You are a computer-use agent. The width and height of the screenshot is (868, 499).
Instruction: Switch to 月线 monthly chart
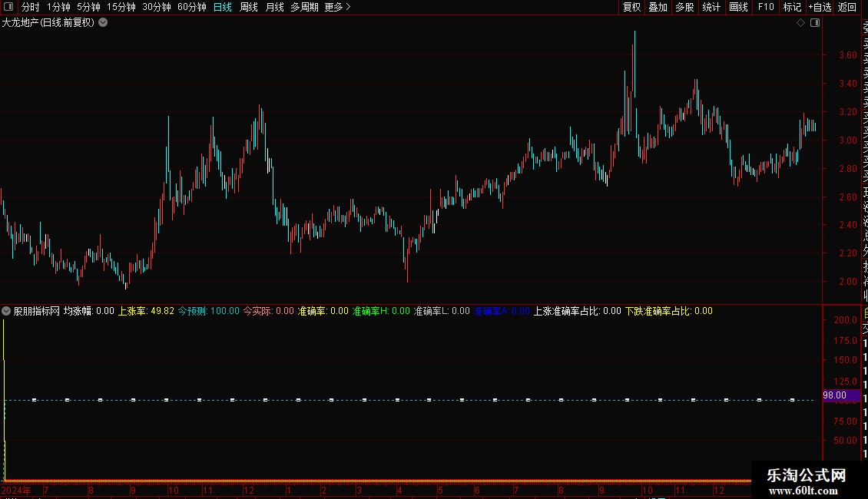[x=274, y=7]
